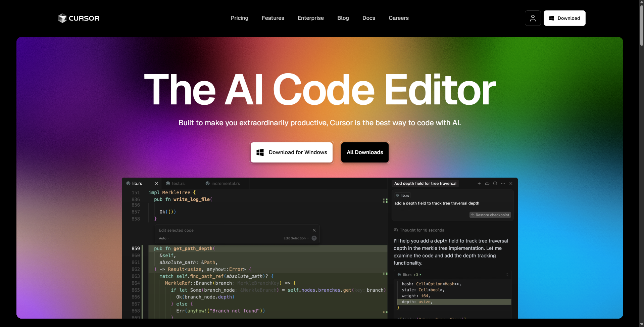Click the submit up-arrow in edit popup
644x327 pixels.
coord(314,238)
